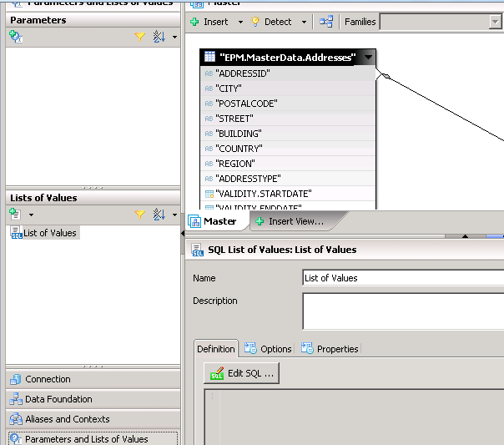Open the Properties tab
504x445 pixels.
pos(330,349)
